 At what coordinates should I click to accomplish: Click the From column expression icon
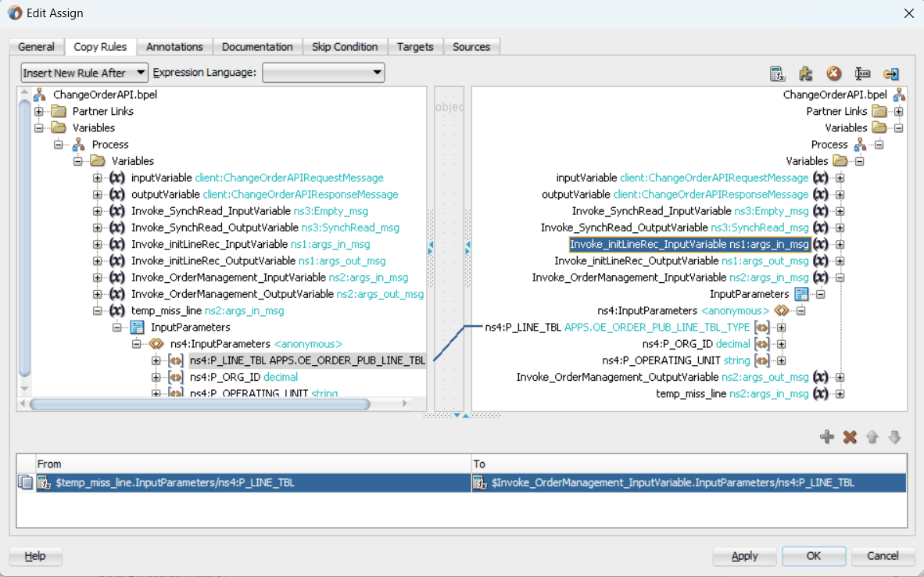(x=45, y=482)
